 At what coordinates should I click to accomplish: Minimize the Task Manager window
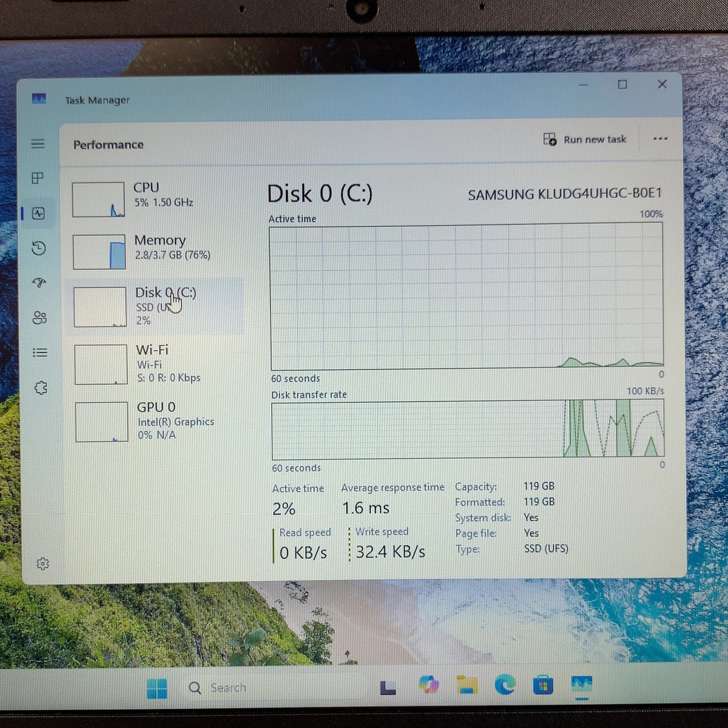(583, 85)
